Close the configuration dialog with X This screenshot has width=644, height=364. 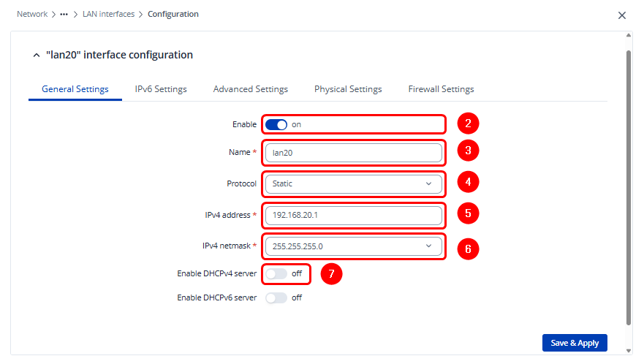[622, 15]
